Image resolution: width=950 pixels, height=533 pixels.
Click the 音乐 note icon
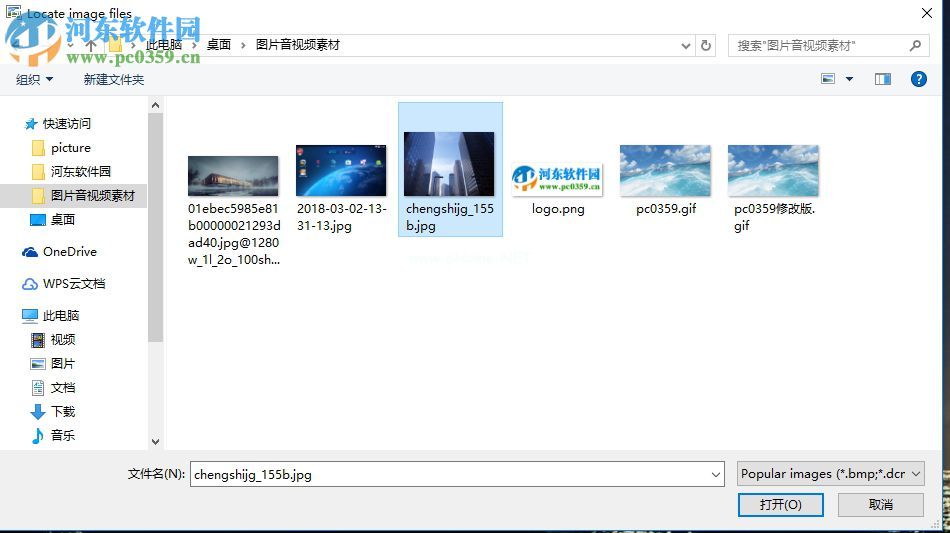click(x=38, y=435)
